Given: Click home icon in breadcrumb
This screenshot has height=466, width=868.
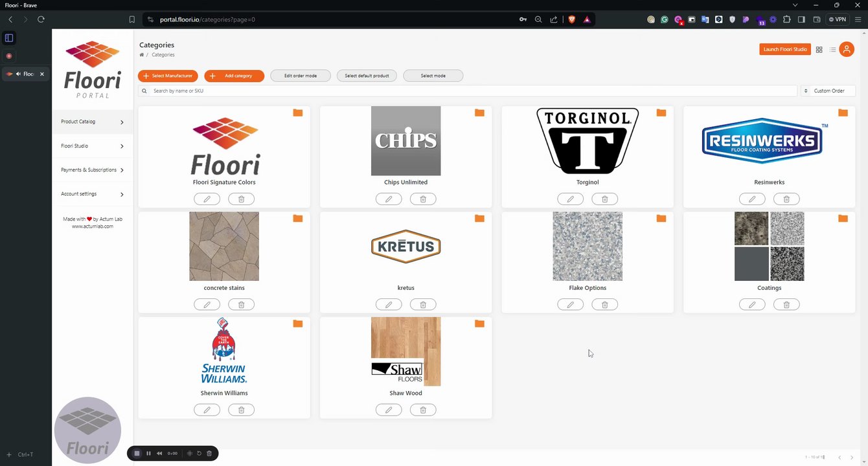Looking at the screenshot, I should click(142, 55).
